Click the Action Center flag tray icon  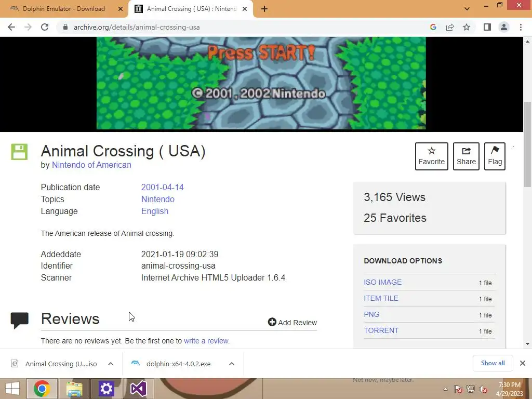pyautogui.click(x=458, y=389)
